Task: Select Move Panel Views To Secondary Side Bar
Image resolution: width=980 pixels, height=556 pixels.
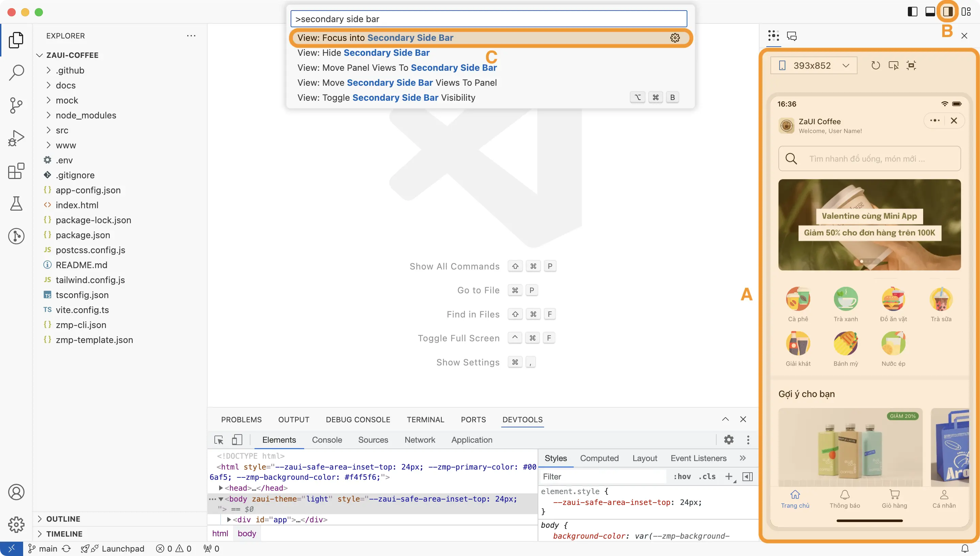Action: pyautogui.click(x=490, y=68)
